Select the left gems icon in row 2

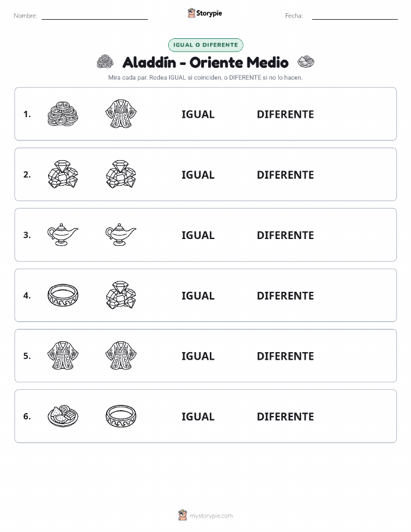point(63,174)
